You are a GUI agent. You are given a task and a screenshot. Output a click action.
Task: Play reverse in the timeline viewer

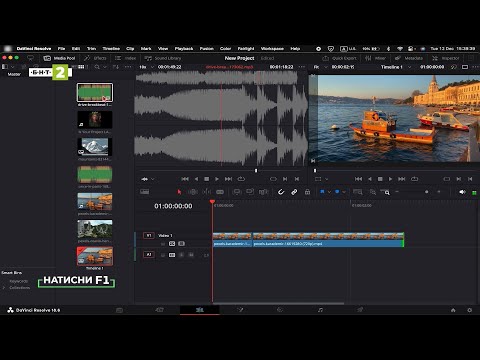point(369,179)
